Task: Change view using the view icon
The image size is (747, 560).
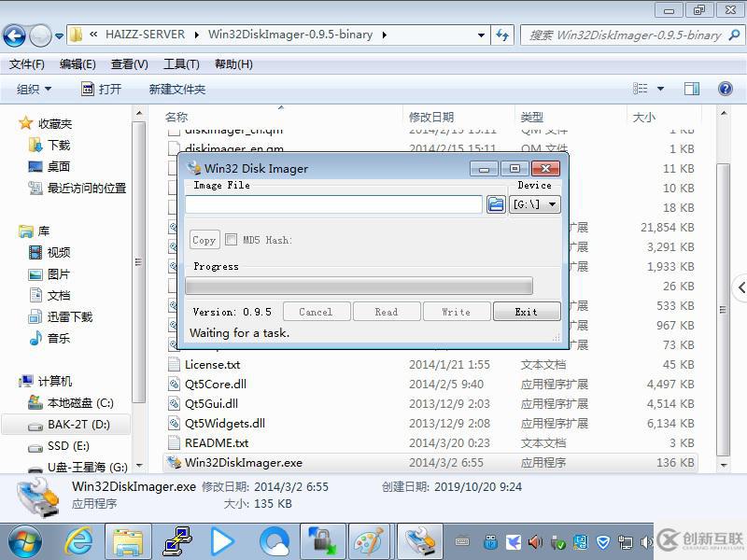Action: pos(640,89)
